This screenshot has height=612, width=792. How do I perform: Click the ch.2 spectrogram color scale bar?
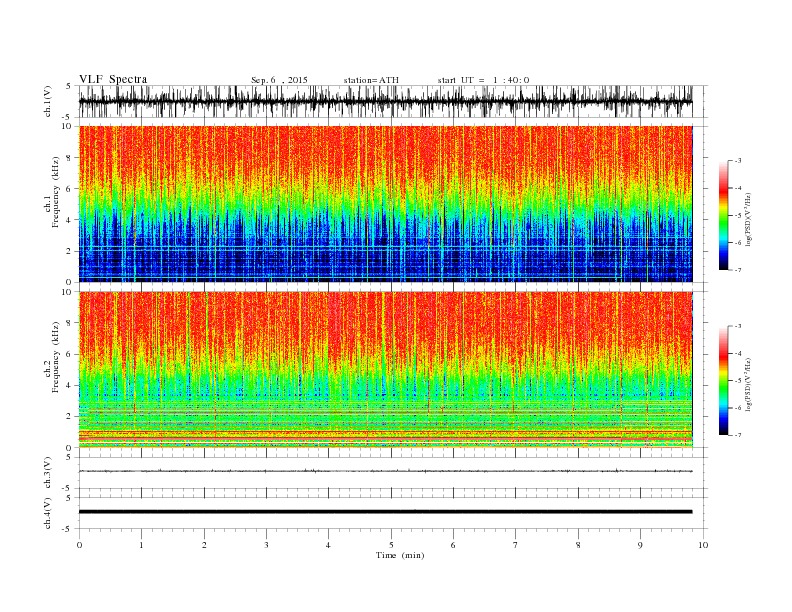click(723, 380)
